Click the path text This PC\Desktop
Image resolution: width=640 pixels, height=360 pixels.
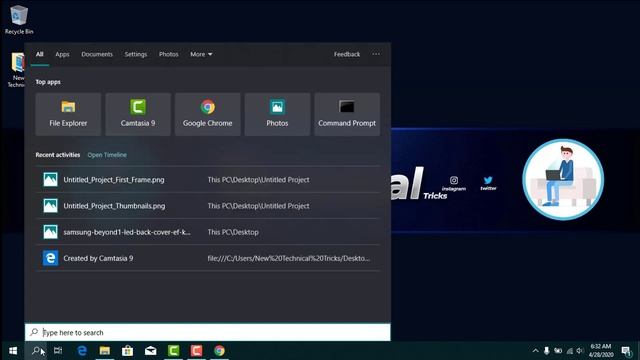[233, 232]
